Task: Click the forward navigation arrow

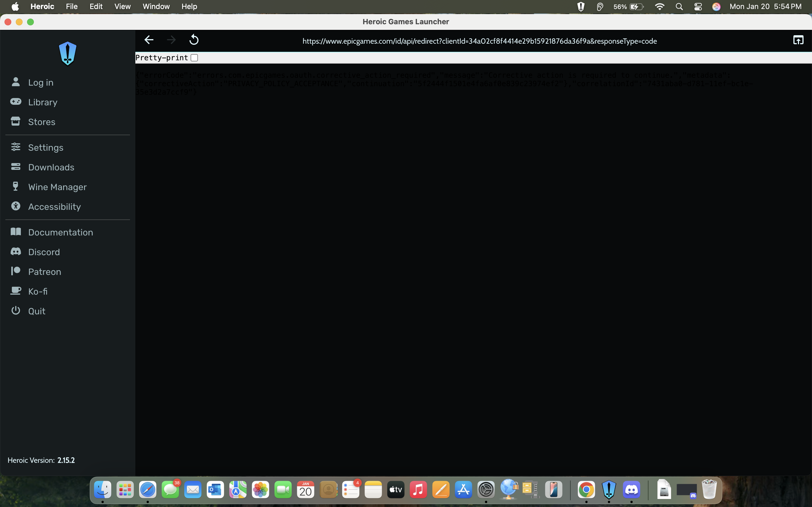Action: pos(171,39)
